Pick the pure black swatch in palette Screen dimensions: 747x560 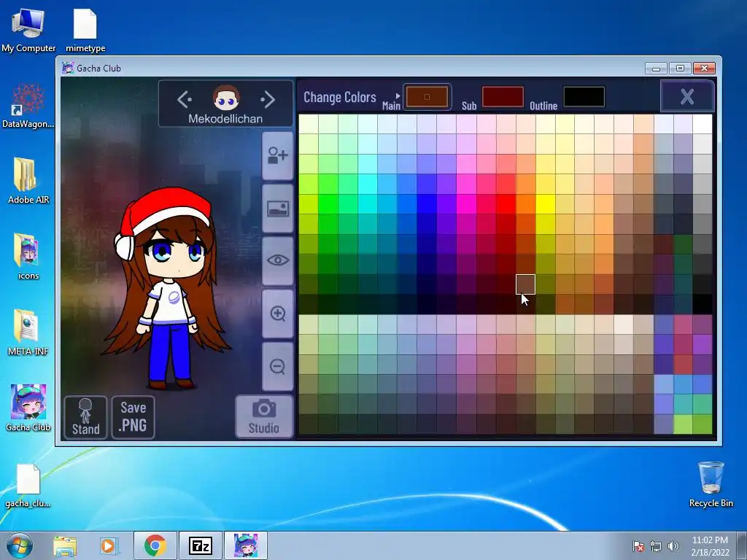(x=703, y=304)
